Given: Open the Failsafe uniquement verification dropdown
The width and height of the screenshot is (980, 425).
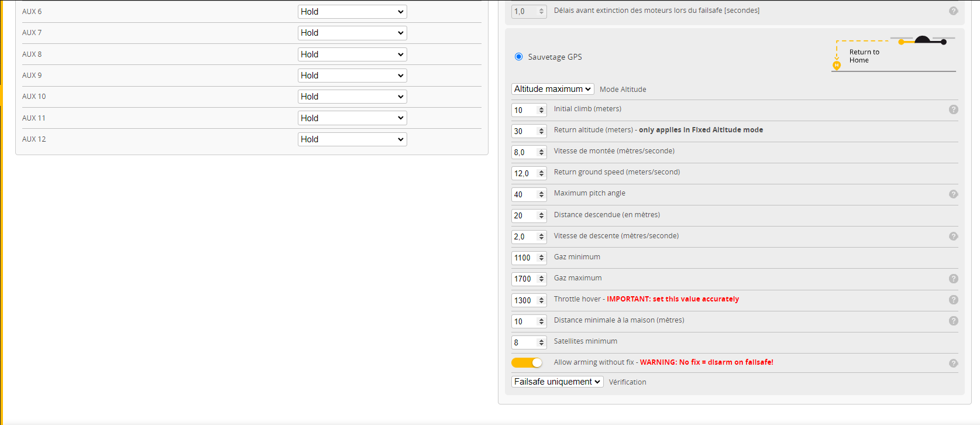Looking at the screenshot, I should [557, 382].
